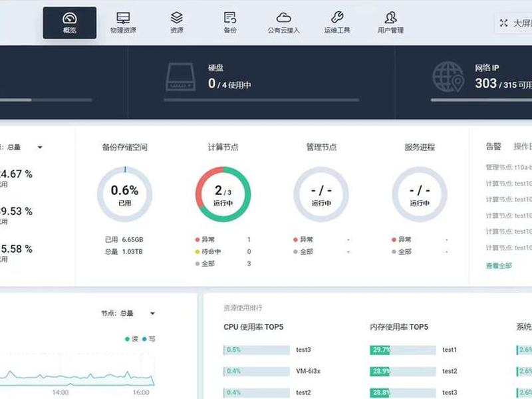Click the 硬盘 usage progress bar
The height and width of the screenshot is (399, 532).
(261, 100)
